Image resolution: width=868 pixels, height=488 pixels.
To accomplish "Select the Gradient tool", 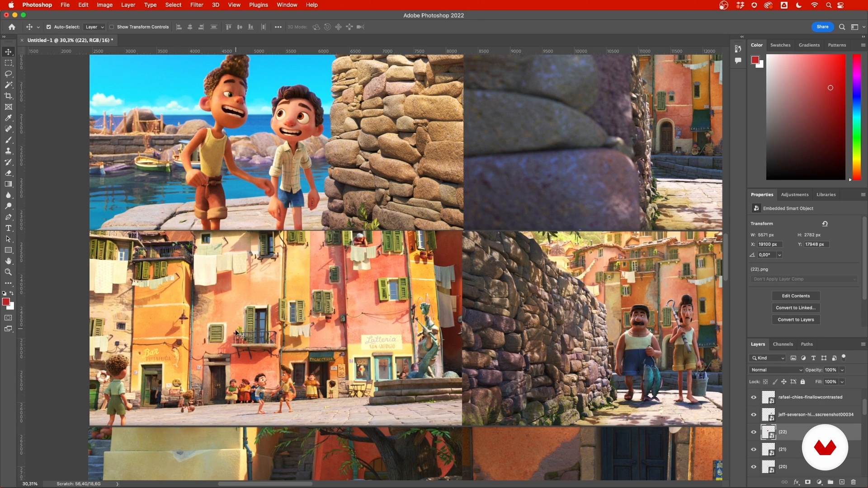I will click(8, 184).
